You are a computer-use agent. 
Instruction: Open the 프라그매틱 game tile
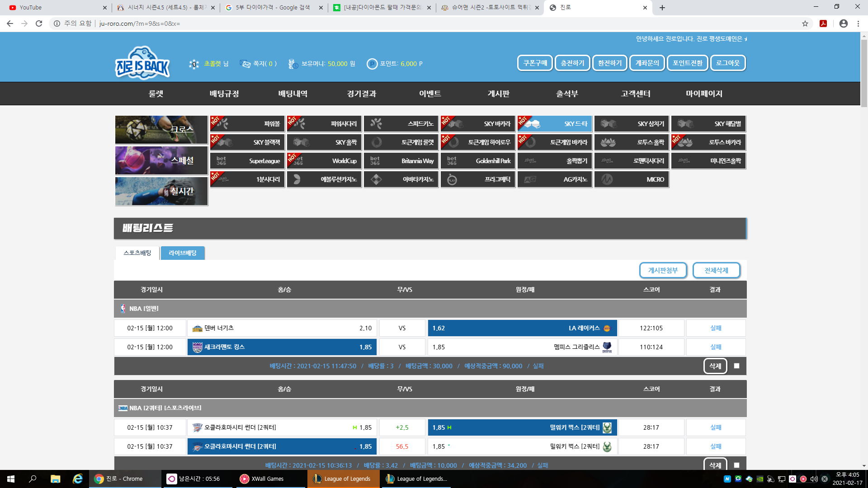click(478, 179)
